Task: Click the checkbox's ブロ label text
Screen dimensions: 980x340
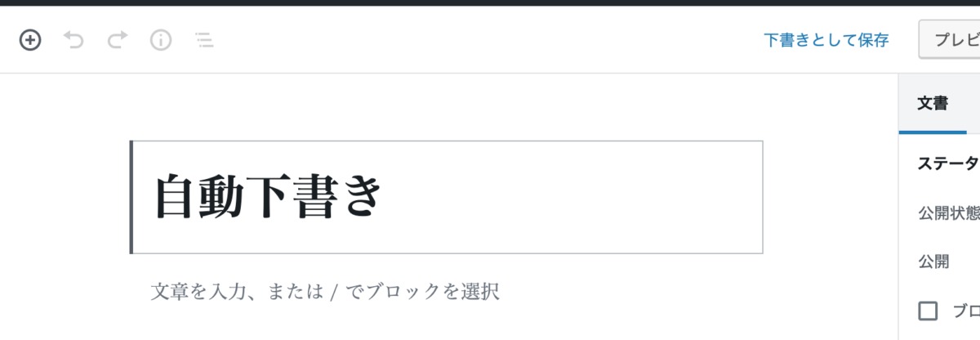Action: click(x=965, y=311)
